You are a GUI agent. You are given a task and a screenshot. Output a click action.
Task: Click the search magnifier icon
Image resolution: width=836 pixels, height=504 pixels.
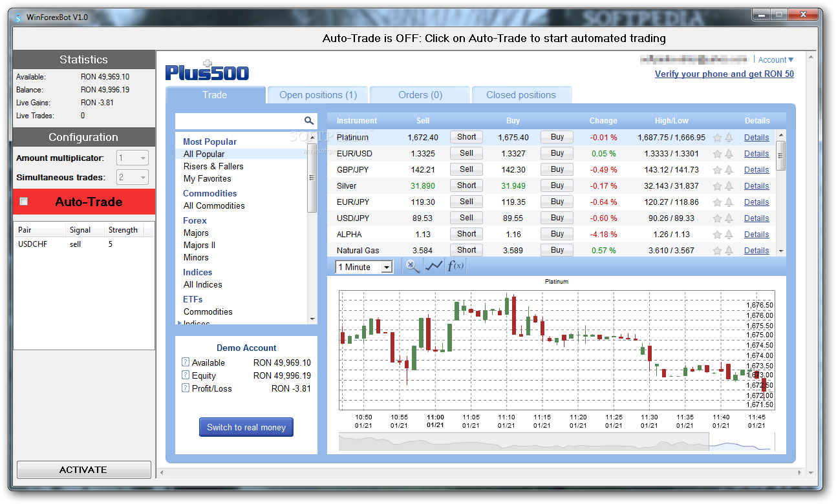[309, 121]
